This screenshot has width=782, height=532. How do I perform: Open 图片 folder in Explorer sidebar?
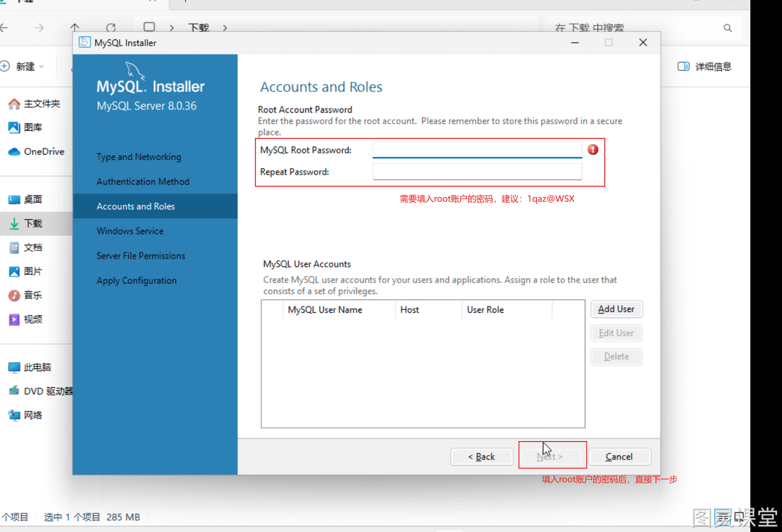(25, 271)
